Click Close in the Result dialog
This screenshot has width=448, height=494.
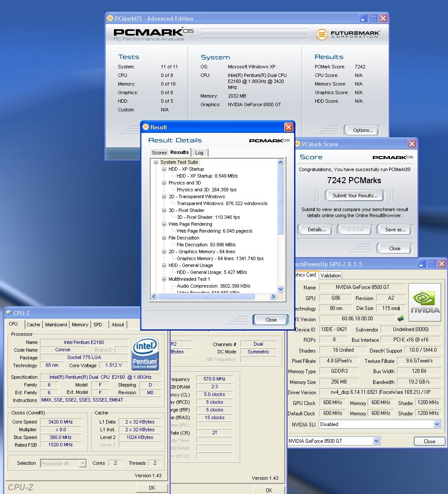[270, 320]
